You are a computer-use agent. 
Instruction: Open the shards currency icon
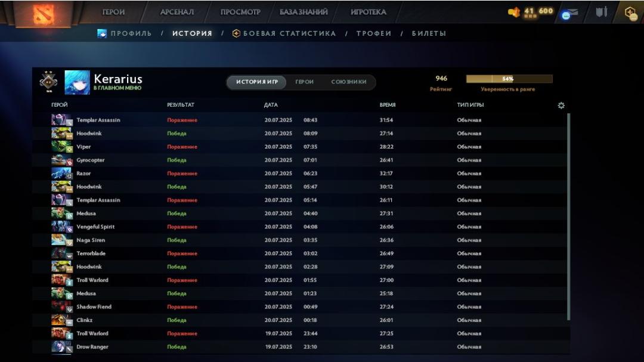[514, 13]
